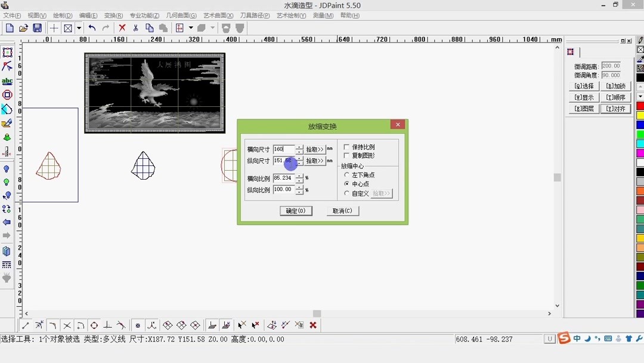This screenshot has height=363, width=644.
Task: Open the line drawing tool in bottom toolbar
Action: 25,325
